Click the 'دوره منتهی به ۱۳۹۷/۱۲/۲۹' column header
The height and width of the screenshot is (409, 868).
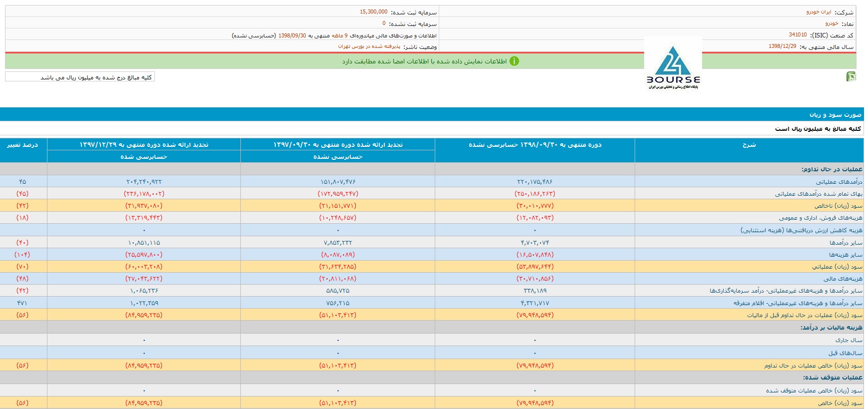point(144,145)
